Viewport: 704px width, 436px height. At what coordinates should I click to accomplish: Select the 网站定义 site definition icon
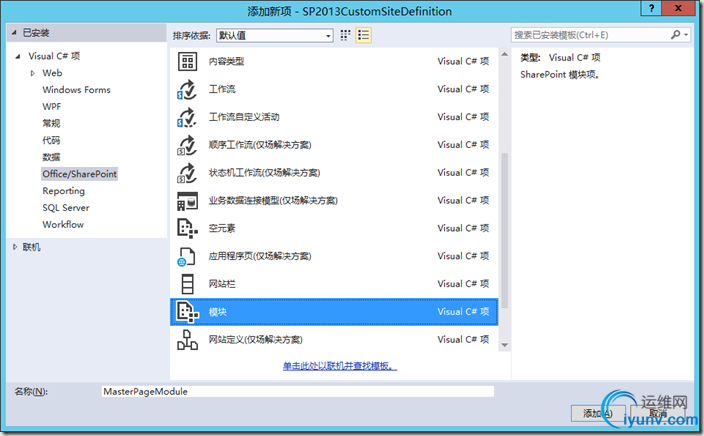pos(187,339)
